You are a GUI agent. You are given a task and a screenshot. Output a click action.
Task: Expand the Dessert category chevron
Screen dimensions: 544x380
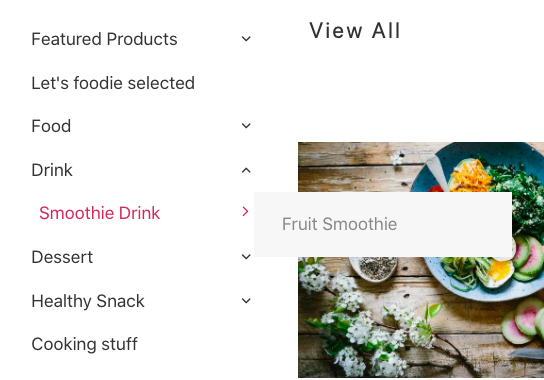[246, 257]
